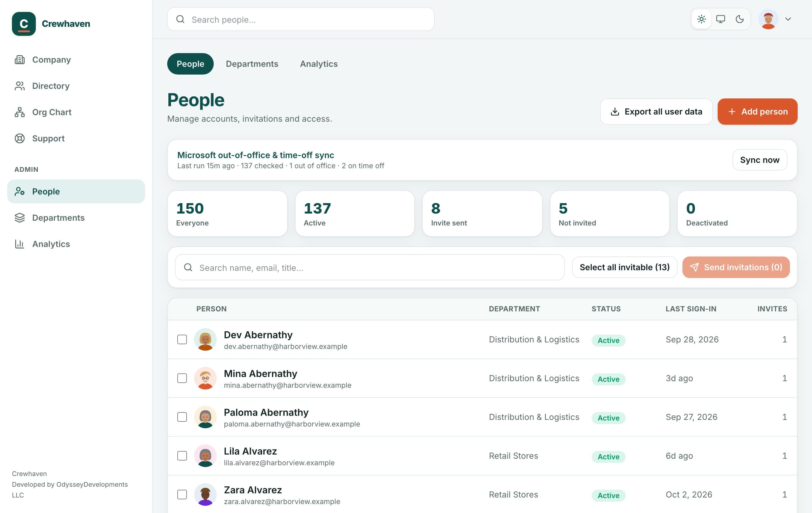
Task: Select the People top tab
Action: 190,64
